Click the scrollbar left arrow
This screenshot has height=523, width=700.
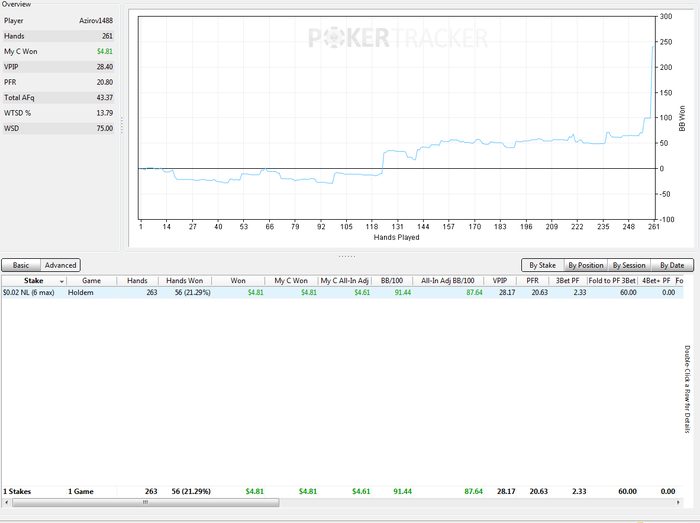tap(6, 502)
